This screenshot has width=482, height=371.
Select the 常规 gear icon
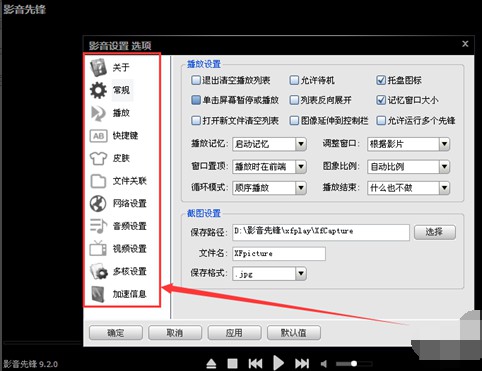click(98, 90)
